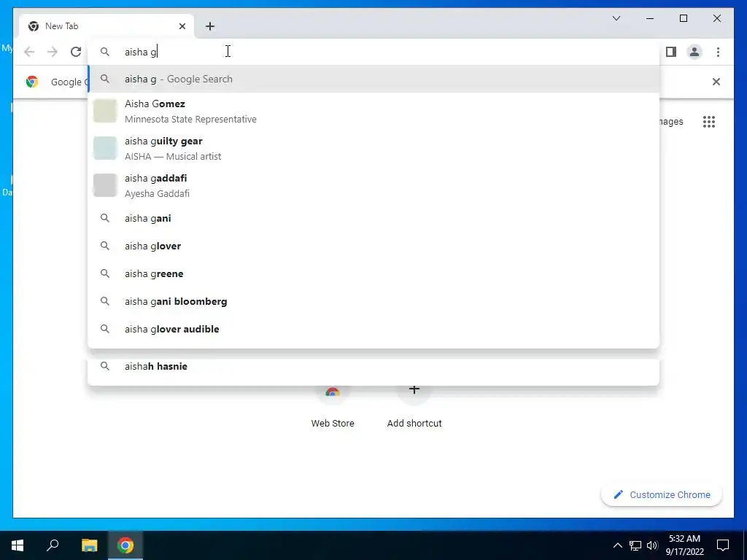The height and width of the screenshot is (560, 747).
Task: Click the search icon beside 'aisha glover audible'
Action: [x=105, y=329]
